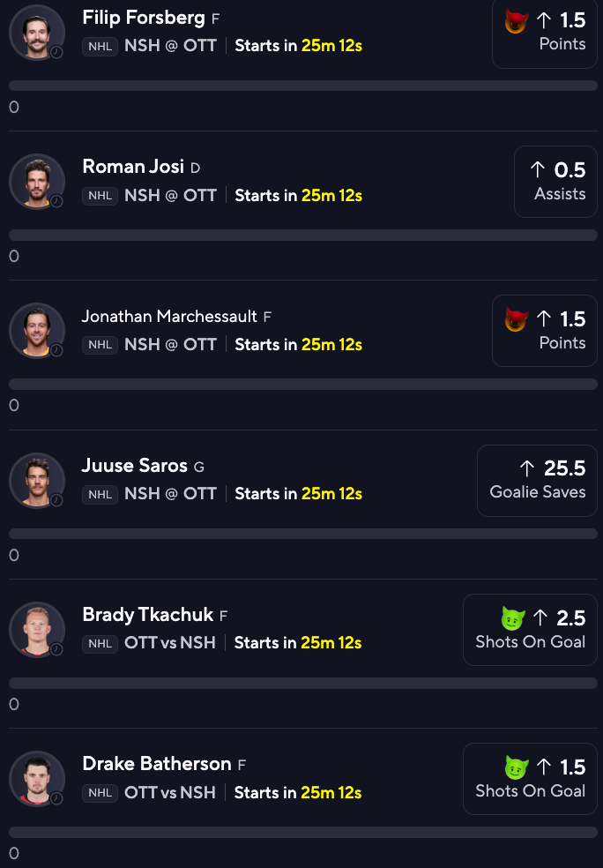The height and width of the screenshot is (868, 603).
Task: Click the up arrow for Juuse Saros's saves
Action: [x=527, y=468]
